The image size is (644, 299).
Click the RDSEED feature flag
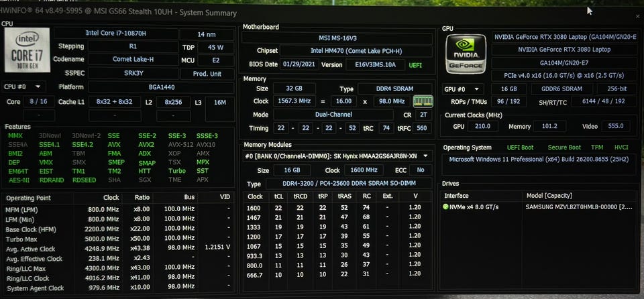[85, 180]
